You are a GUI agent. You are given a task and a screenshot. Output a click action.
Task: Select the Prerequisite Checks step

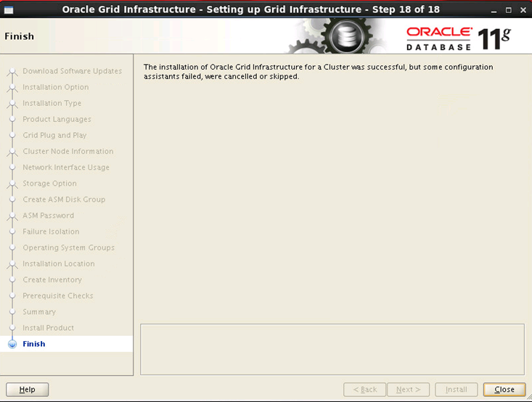pyautogui.click(x=57, y=296)
